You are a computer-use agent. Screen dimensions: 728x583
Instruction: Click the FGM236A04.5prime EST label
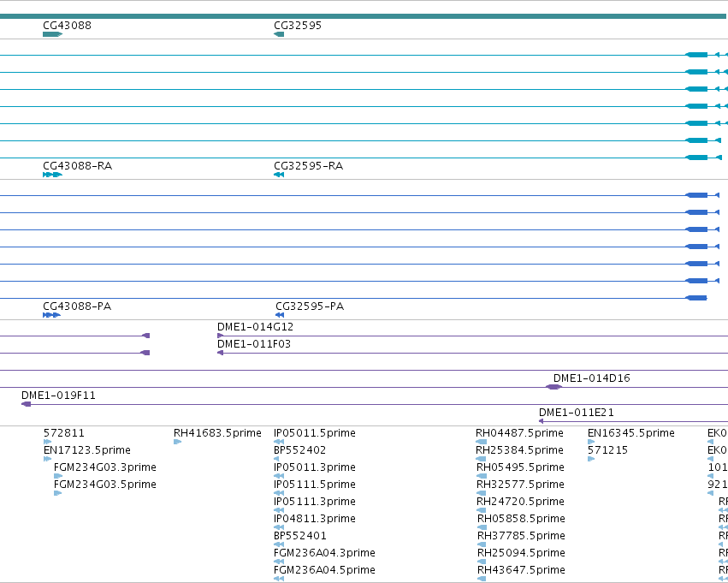tap(324, 570)
